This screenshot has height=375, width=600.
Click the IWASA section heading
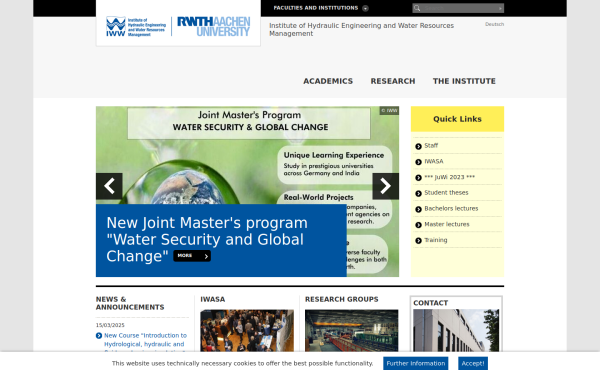[x=212, y=299]
